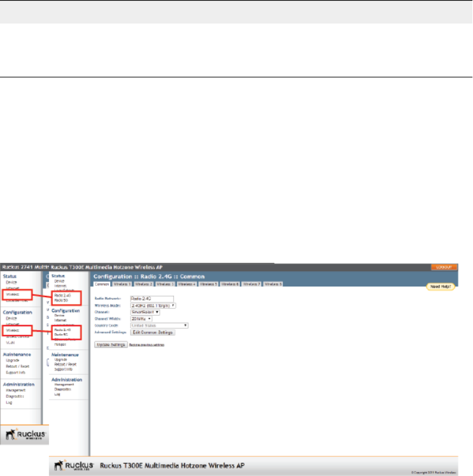Open the Channel SmartSelect dropdown
This screenshot has width=473, height=476.
tap(145, 312)
